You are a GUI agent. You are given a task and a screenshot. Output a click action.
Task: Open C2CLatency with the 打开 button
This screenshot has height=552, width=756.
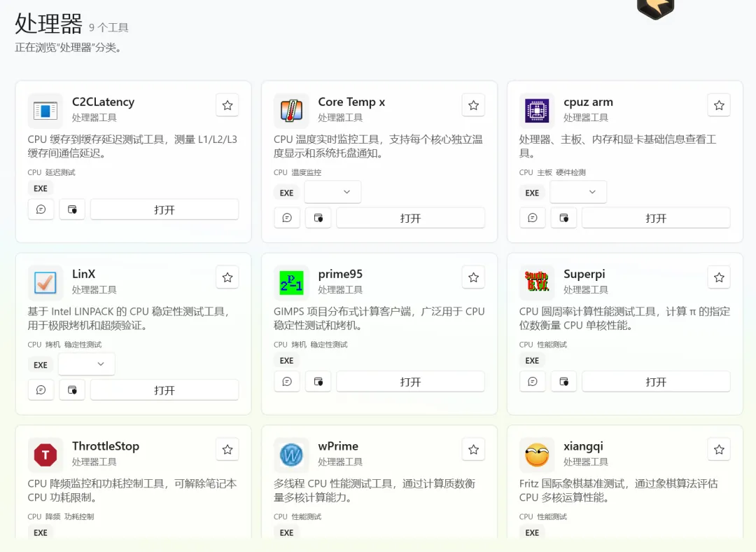tap(164, 209)
